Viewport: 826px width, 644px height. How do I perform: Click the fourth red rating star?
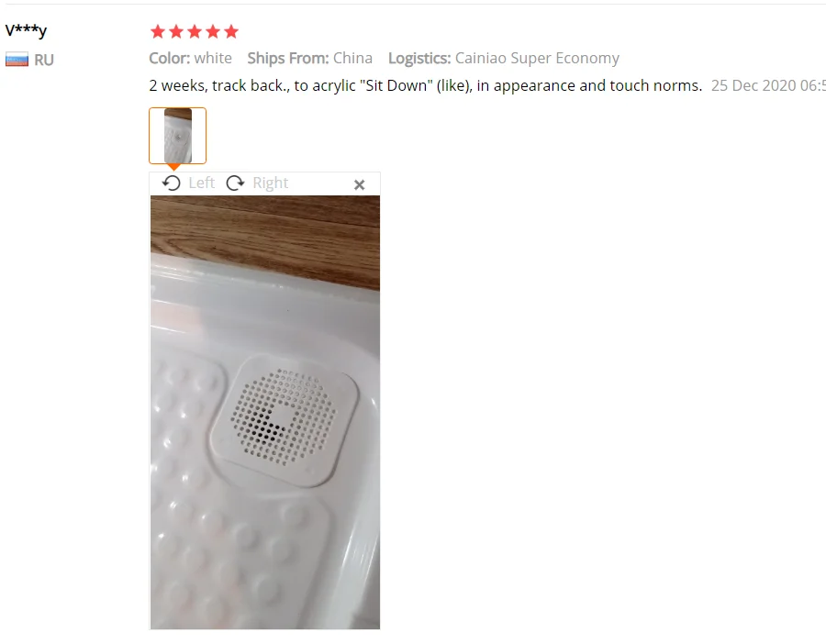pos(213,31)
